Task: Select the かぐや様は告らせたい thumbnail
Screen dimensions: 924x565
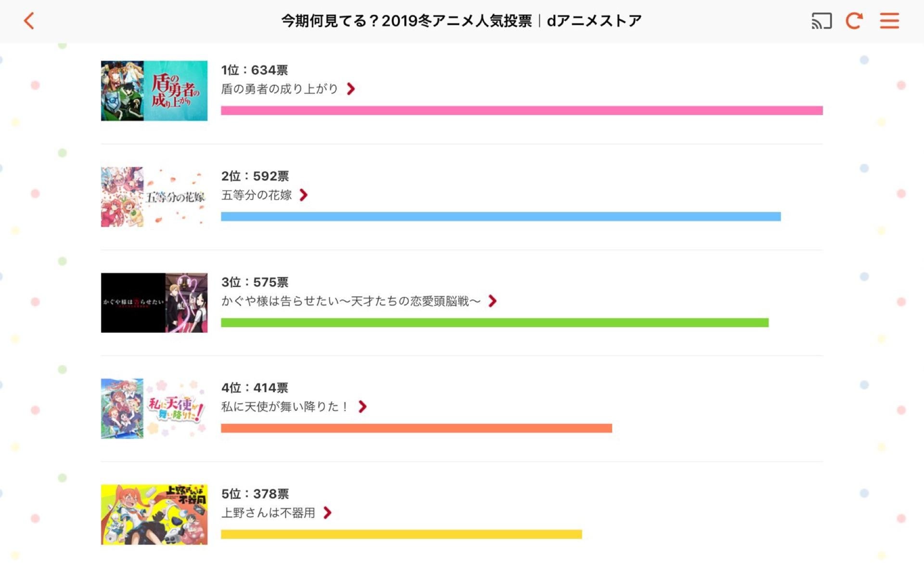Action: [154, 302]
